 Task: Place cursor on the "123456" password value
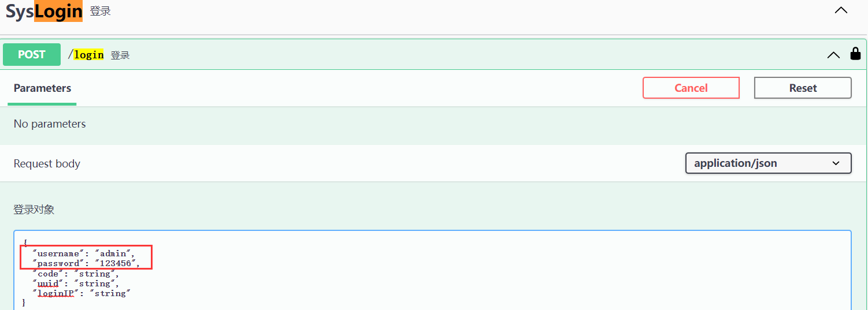[117, 263]
